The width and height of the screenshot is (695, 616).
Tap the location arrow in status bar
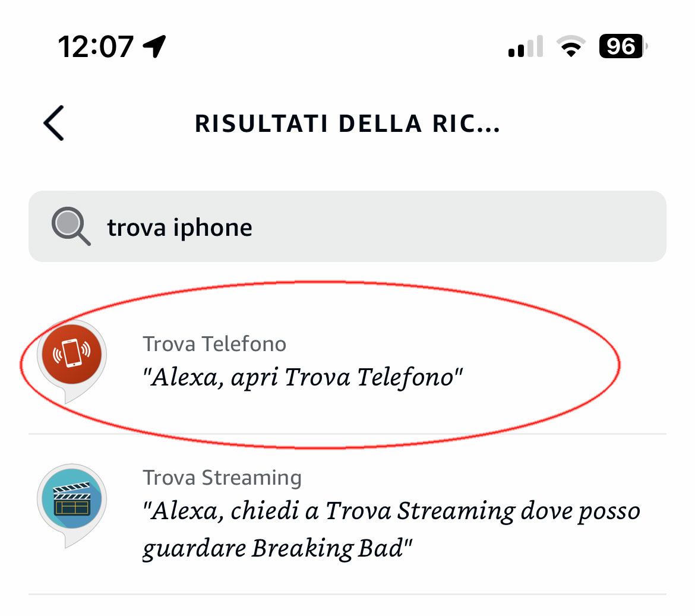tap(154, 46)
